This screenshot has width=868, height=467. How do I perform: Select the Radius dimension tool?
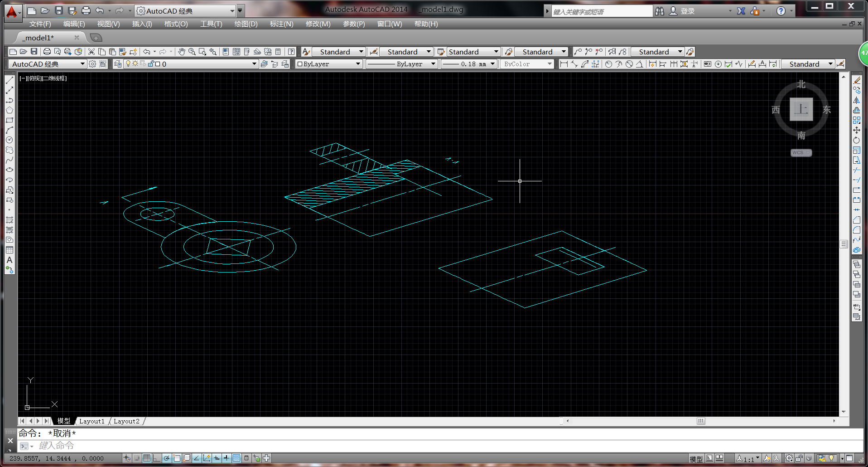(608, 64)
